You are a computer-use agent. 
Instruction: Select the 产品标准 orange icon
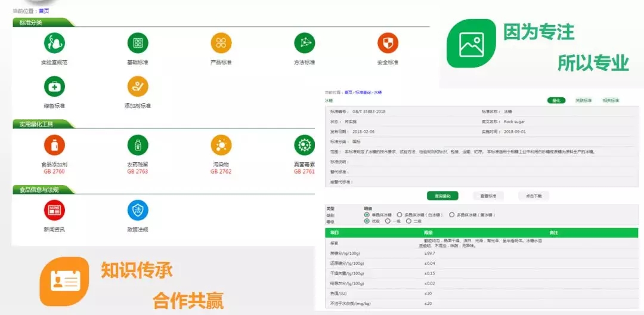(221, 43)
